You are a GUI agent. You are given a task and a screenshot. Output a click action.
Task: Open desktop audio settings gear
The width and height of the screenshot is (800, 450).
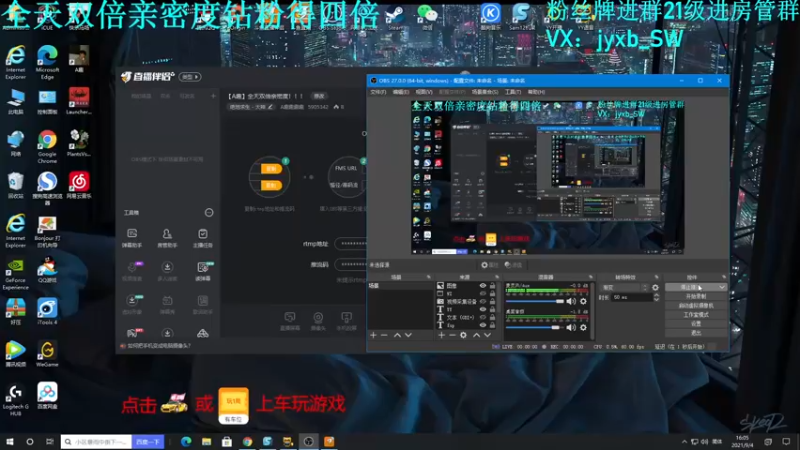583,328
